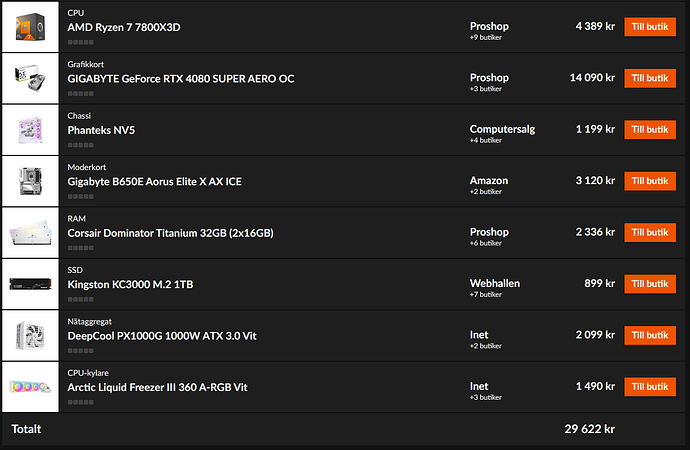Click Amazon store name for the motherboard
690x450 pixels.
(x=488, y=181)
